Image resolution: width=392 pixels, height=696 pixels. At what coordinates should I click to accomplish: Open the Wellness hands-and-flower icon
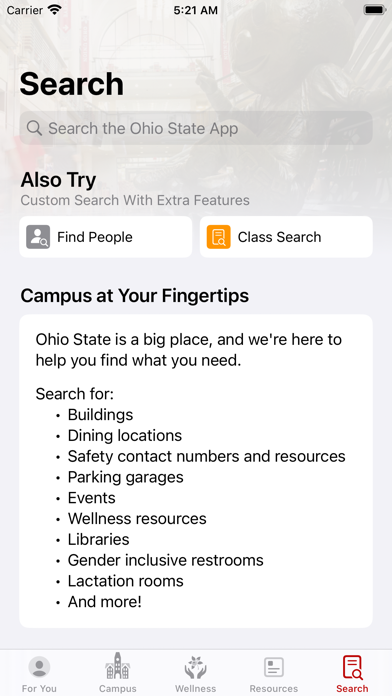pos(196,667)
